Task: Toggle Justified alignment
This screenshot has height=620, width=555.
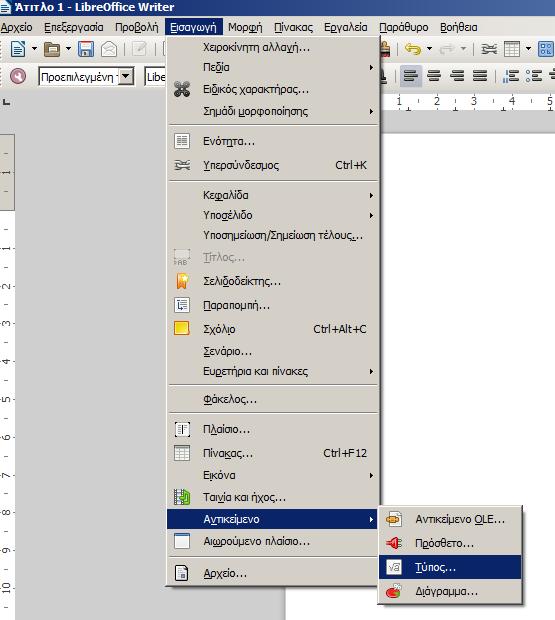Action: (x=480, y=76)
